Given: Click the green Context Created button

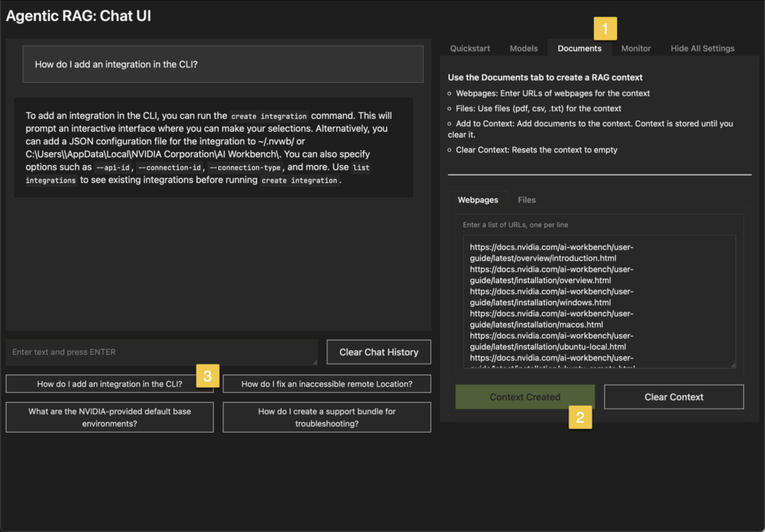Looking at the screenshot, I should tap(524, 397).
